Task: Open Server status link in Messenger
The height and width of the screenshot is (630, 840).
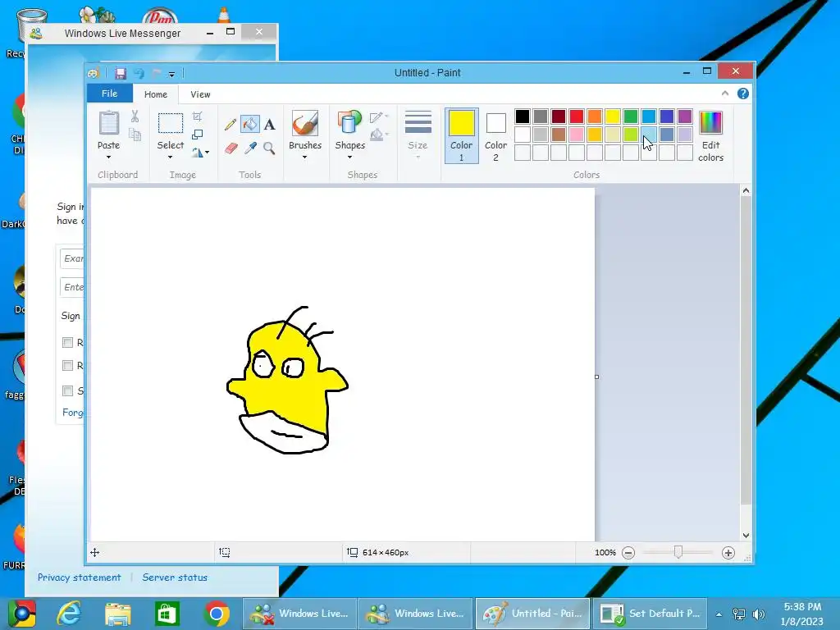Action: [175, 577]
